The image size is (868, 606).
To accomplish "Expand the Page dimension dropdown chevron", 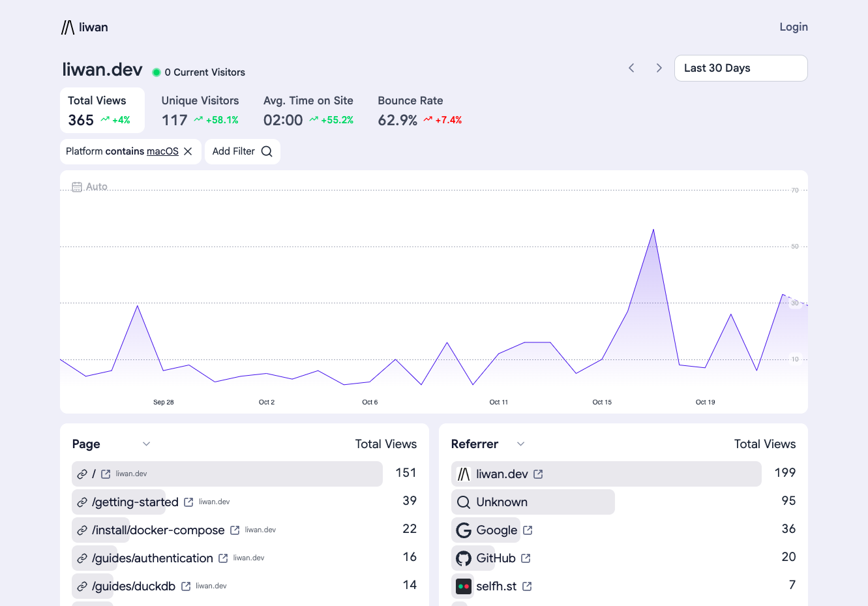I will (x=147, y=444).
